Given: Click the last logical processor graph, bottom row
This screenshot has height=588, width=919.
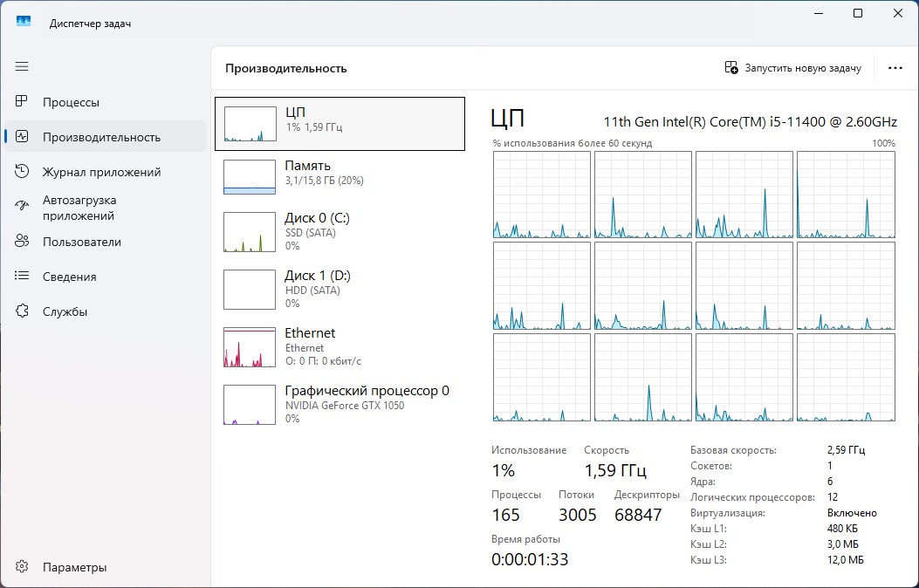Looking at the screenshot, I should point(846,377).
